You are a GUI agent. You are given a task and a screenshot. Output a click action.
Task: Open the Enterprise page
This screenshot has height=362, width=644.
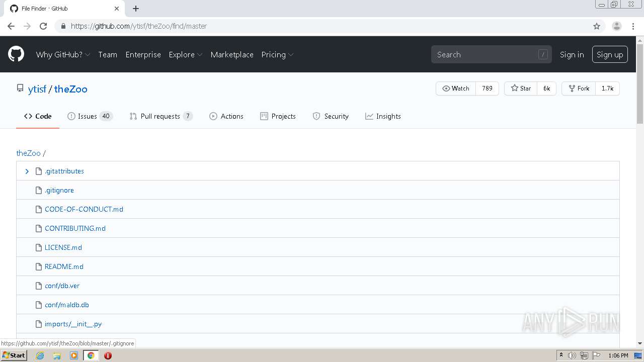(143, 54)
